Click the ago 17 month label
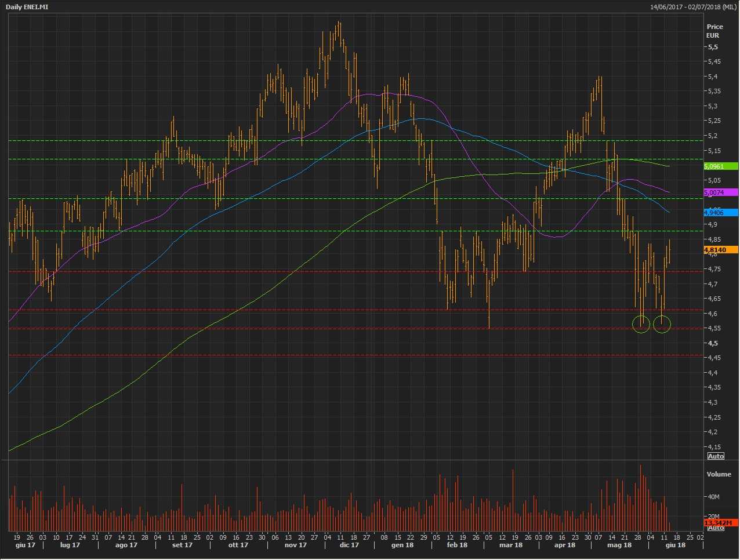 [126, 545]
